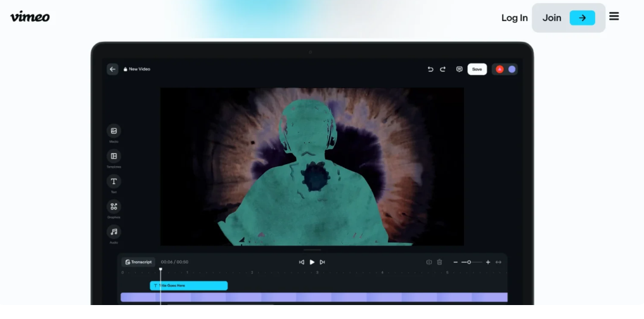This screenshot has height=319, width=644.
Task: Click the 00:06 / 00:50 timecode
Action: pyautogui.click(x=174, y=262)
